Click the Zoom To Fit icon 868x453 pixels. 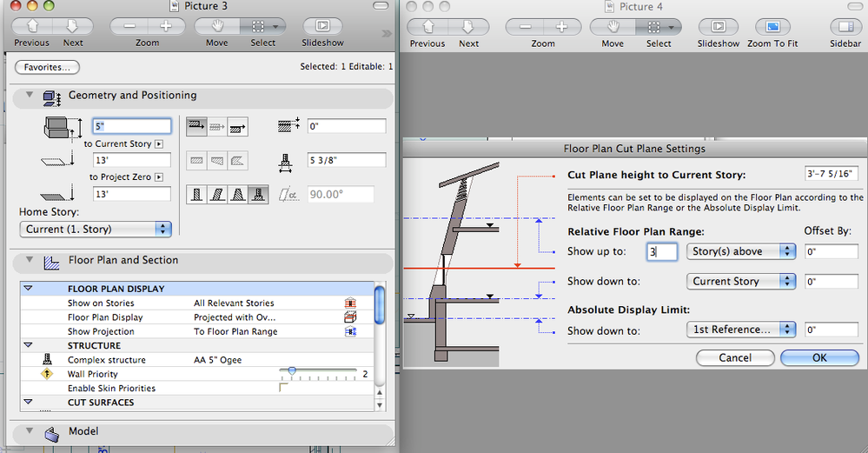click(x=772, y=26)
